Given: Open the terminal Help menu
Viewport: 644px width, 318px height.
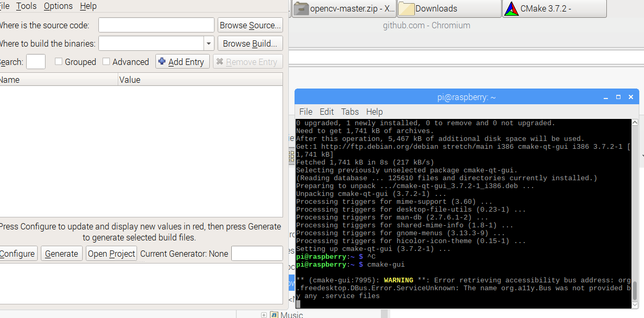Looking at the screenshot, I should tap(374, 112).
